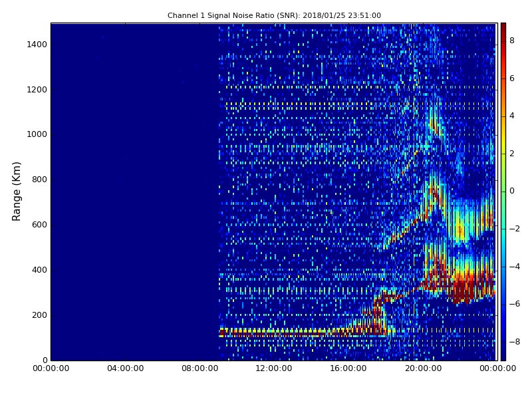Click the colorbar label 4
Image resolution: width=532 pixels, height=399 pixels.
(512, 116)
